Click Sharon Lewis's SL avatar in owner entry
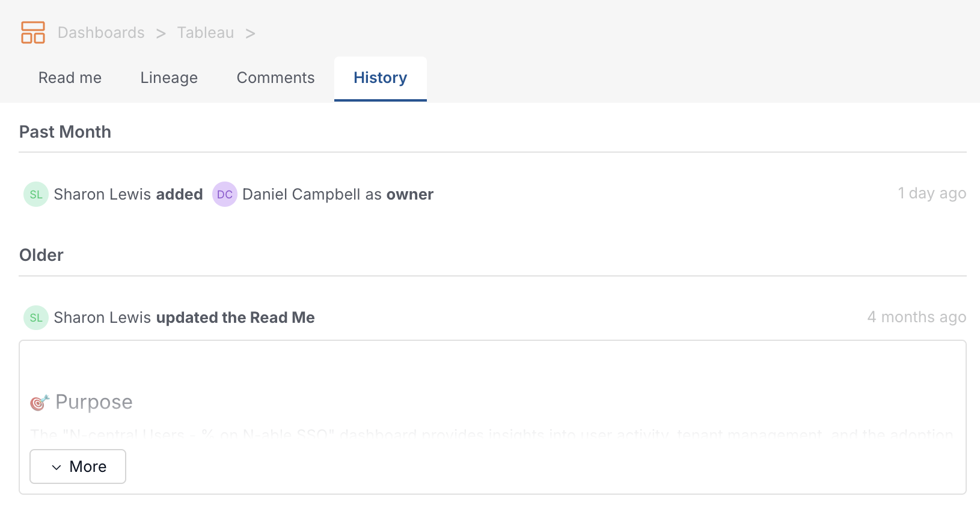980x523 pixels. point(35,194)
